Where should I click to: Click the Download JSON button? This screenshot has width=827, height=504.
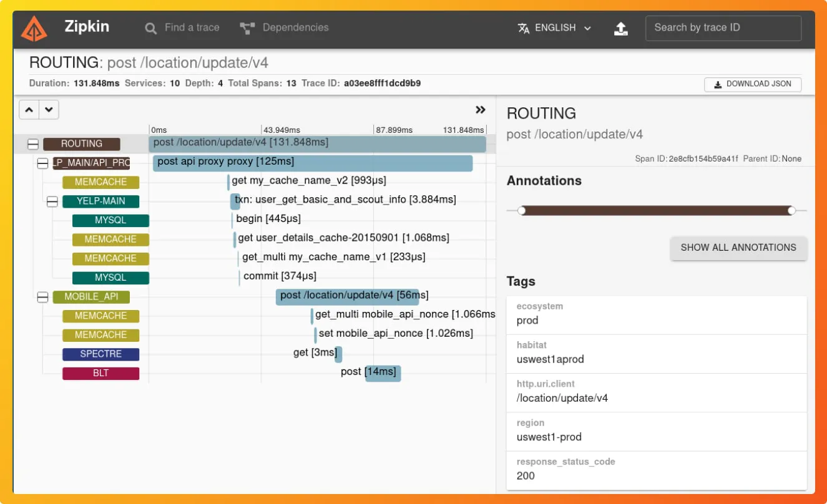coord(752,84)
